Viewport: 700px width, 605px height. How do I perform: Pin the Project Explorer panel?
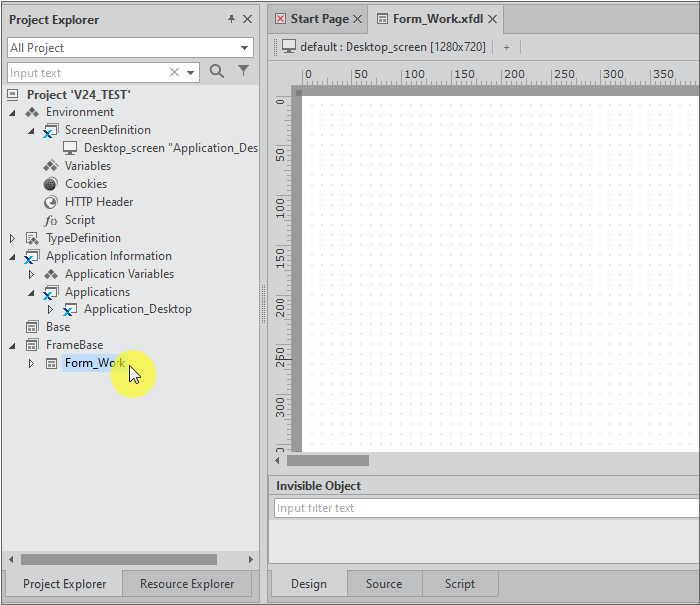pyautogui.click(x=232, y=19)
